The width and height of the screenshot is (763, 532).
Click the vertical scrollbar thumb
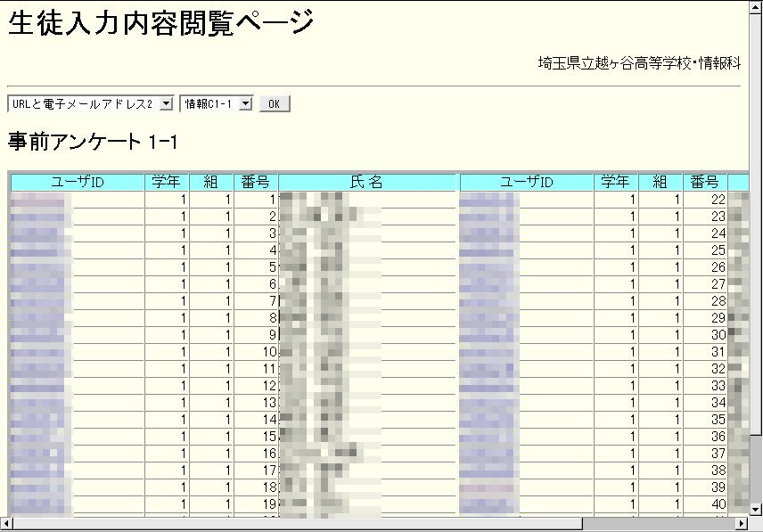755,223
